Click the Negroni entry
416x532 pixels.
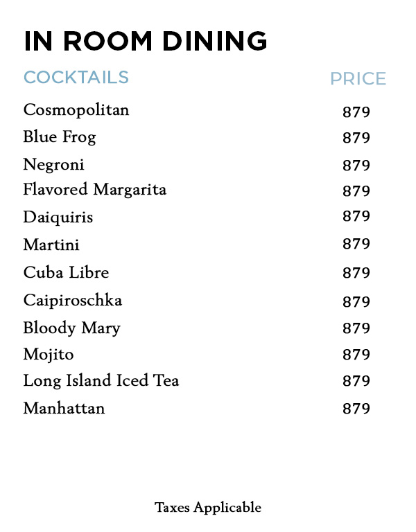pyautogui.click(x=54, y=165)
